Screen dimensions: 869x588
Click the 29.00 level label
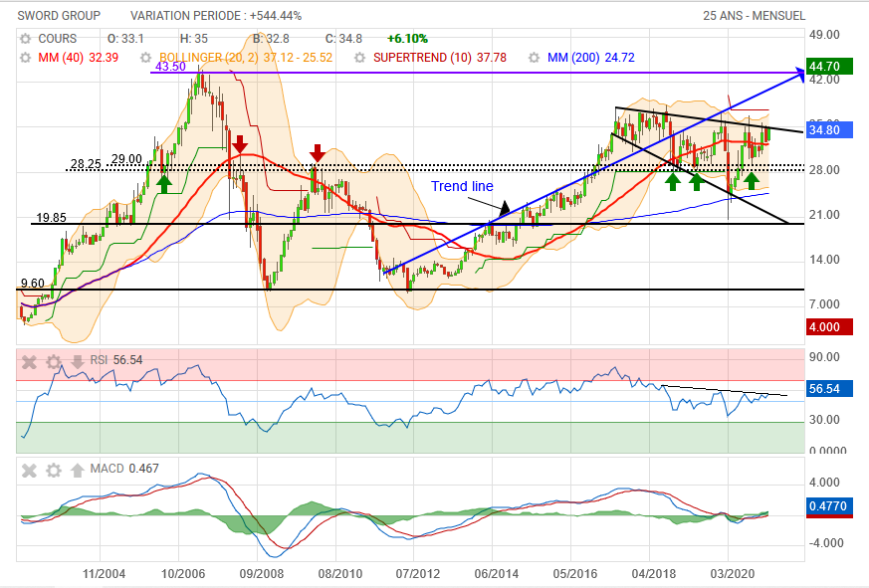click(126, 159)
